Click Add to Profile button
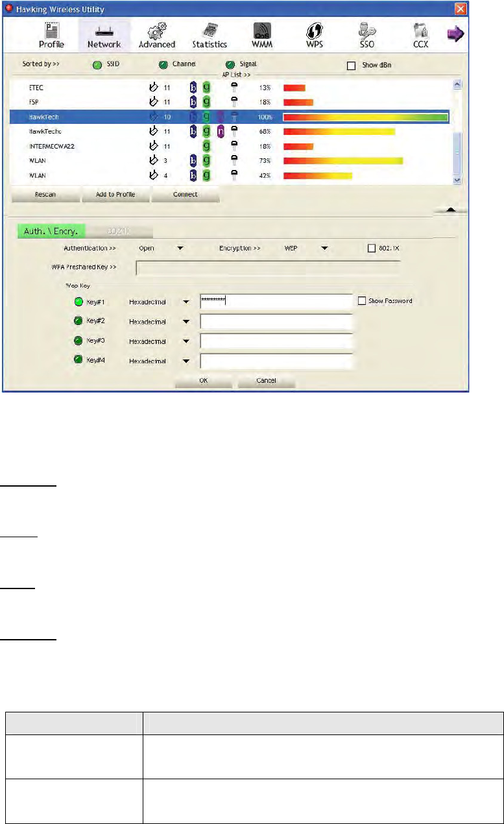 click(116, 195)
